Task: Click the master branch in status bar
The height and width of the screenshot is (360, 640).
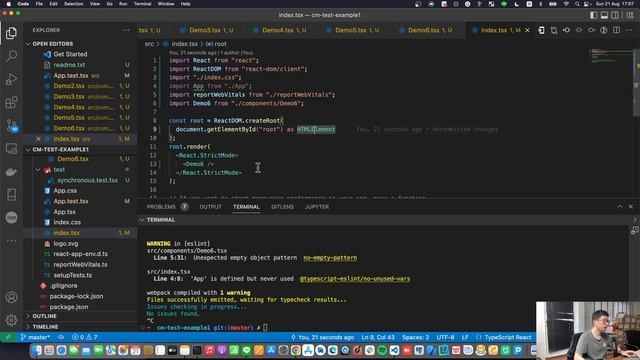Action: coord(35,337)
